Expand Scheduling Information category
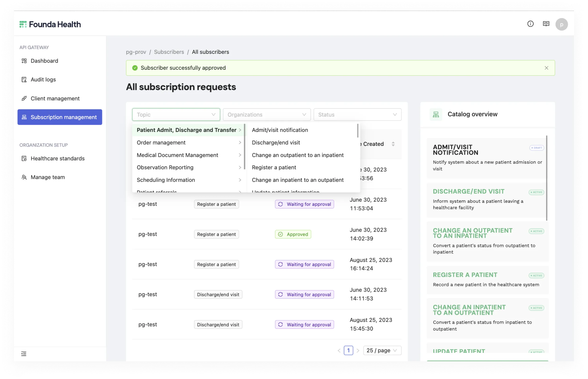 [189, 180]
